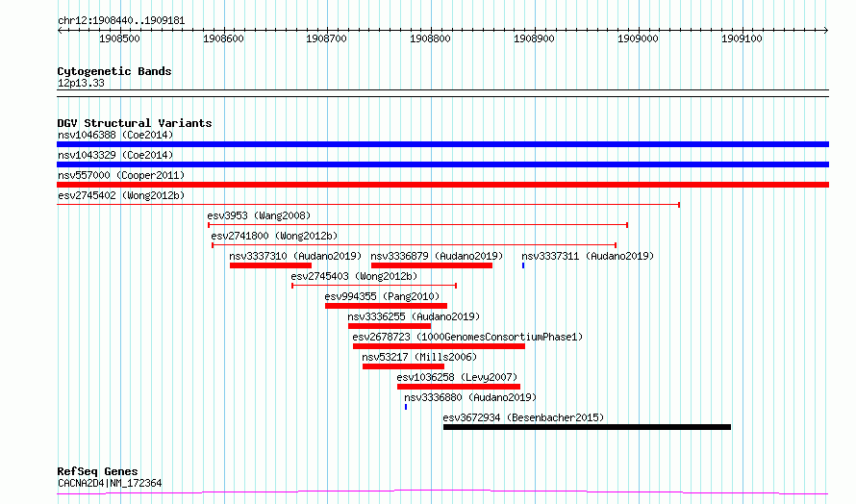Screen dimensions: 856x504
Task: Click ruler position 1908800
Action: 430,38
